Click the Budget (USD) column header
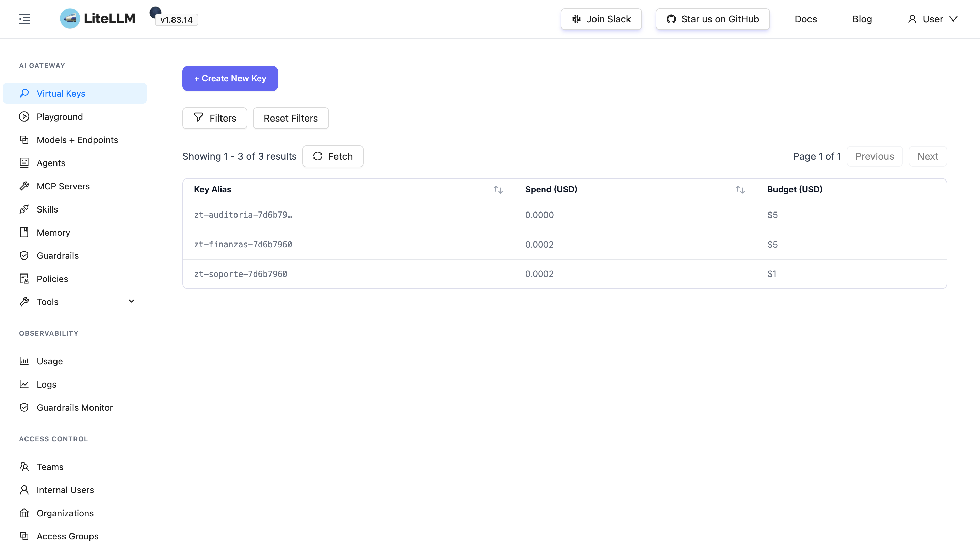The width and height of the screenshot is (980, 549). (x=795, y=189)
